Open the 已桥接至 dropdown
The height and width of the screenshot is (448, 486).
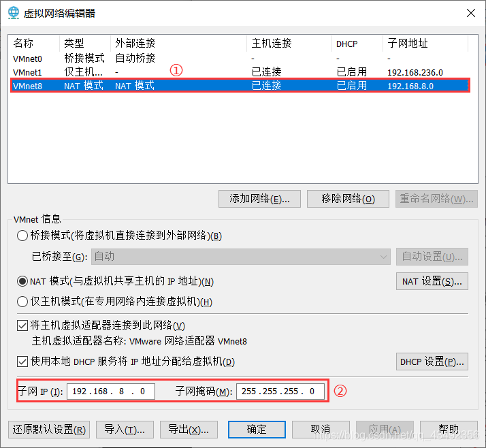pos(241,257)
